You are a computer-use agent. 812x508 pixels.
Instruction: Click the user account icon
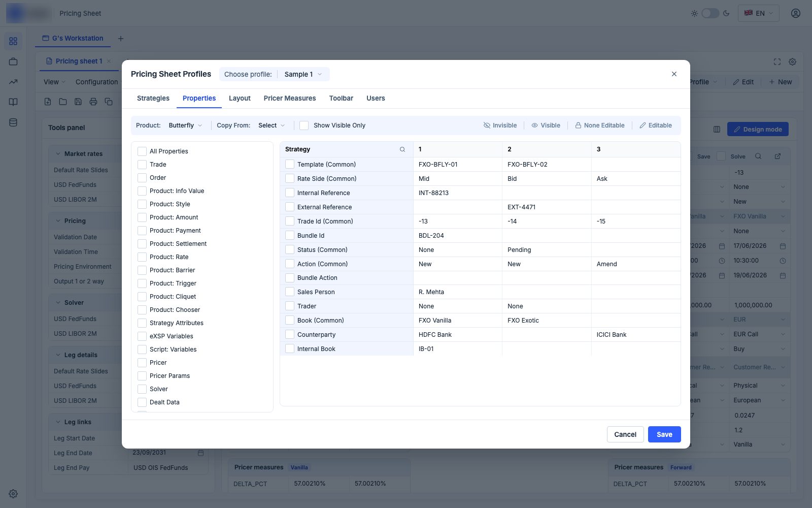tap(796, 13)
